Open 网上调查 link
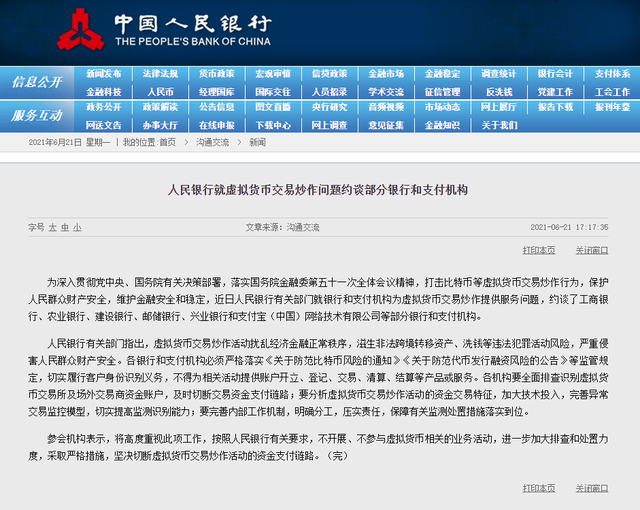The width and height of the screenshot is (640, 510). pos(330,124)
